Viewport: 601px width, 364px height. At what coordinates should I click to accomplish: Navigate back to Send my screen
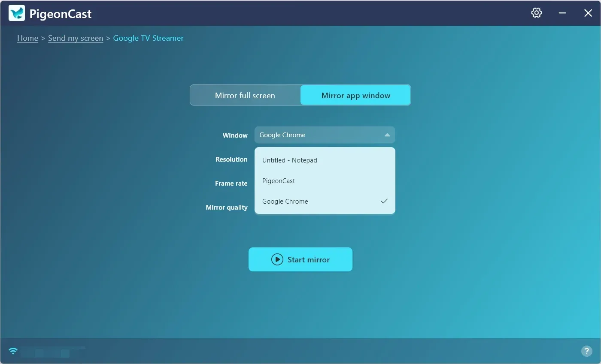tap(76, 38)
